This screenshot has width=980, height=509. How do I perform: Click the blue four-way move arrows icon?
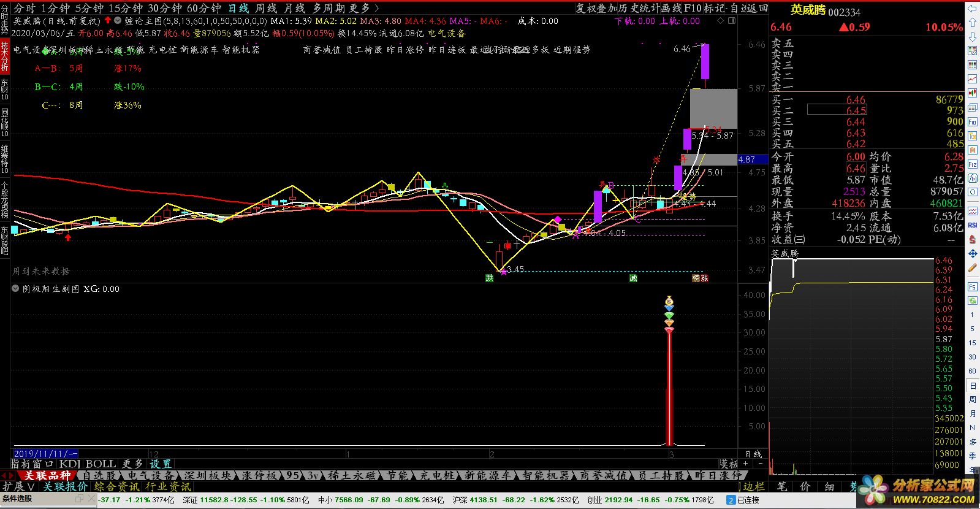pos(973,253)
